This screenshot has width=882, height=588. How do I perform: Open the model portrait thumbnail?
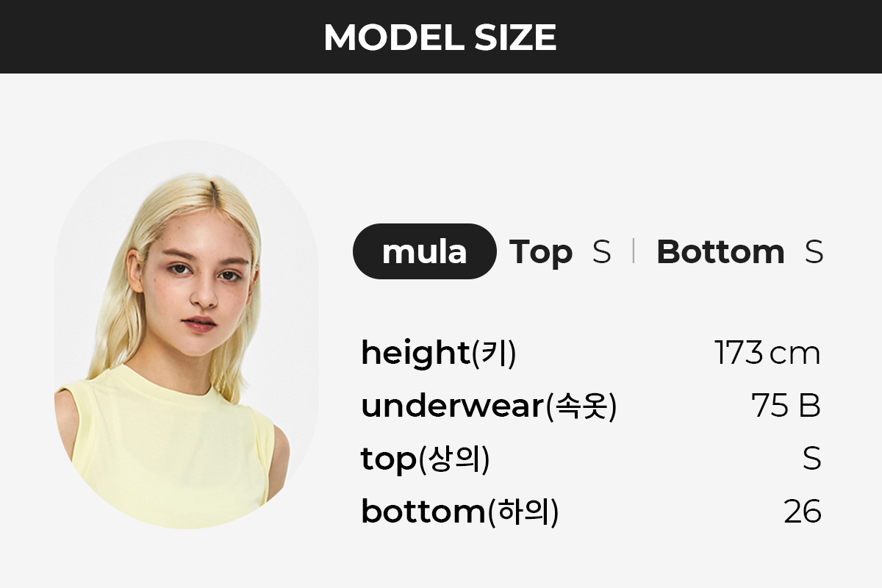pyautogui.click(x=187, y=334)
